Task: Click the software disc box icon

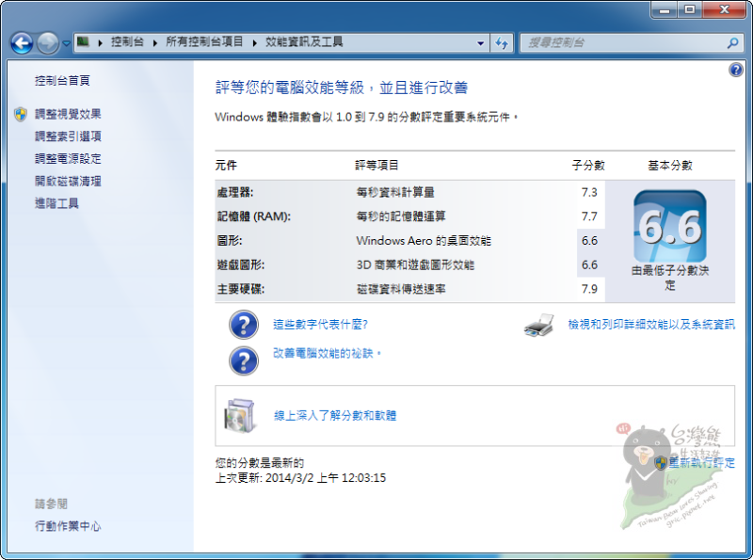Action: pos(239,416)
